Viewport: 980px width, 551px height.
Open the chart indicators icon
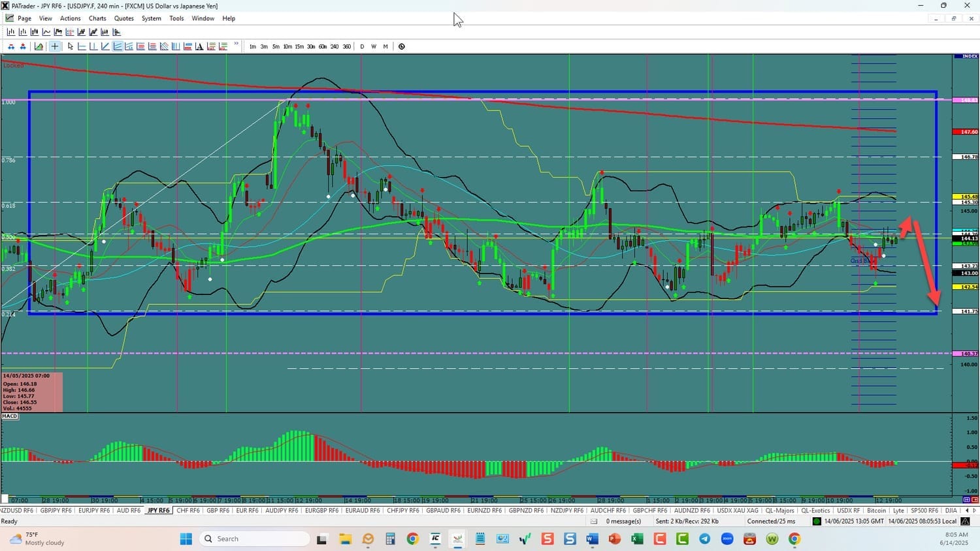point(39,46)
